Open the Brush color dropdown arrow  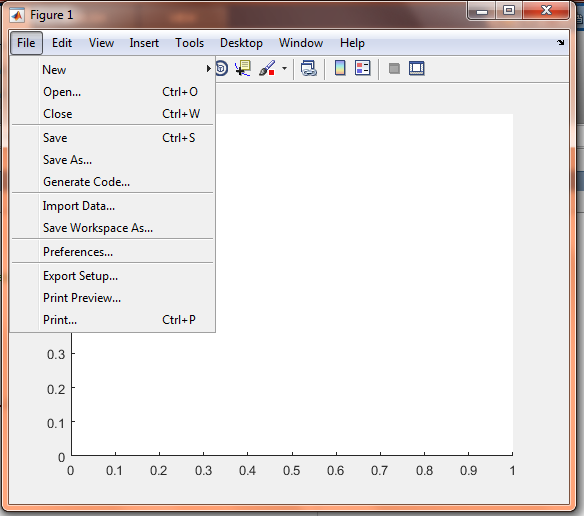tap(285, 69)
